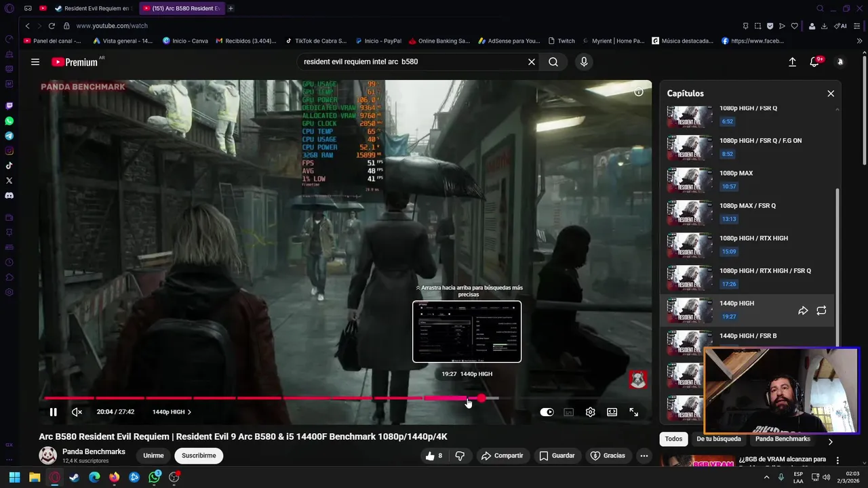Toggle loop for 1440p HIGH chapter
Screen dimensions: 868x488
pyautogui.click(x=821, y=310)
